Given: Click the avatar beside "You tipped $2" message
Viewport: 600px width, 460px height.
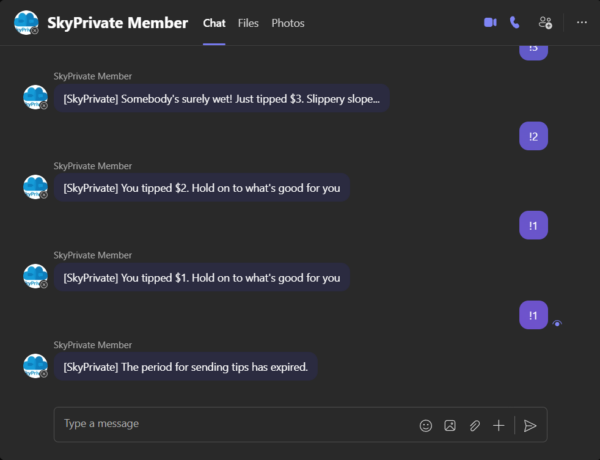Looking at the screenshot, I should pyautogui.click(x=36, y=188).
